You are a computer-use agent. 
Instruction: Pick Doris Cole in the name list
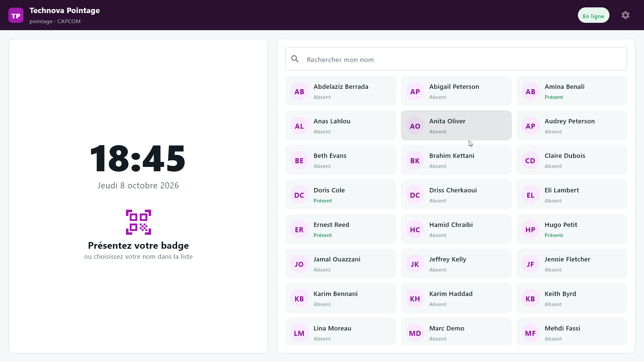[x=341, y=194]
